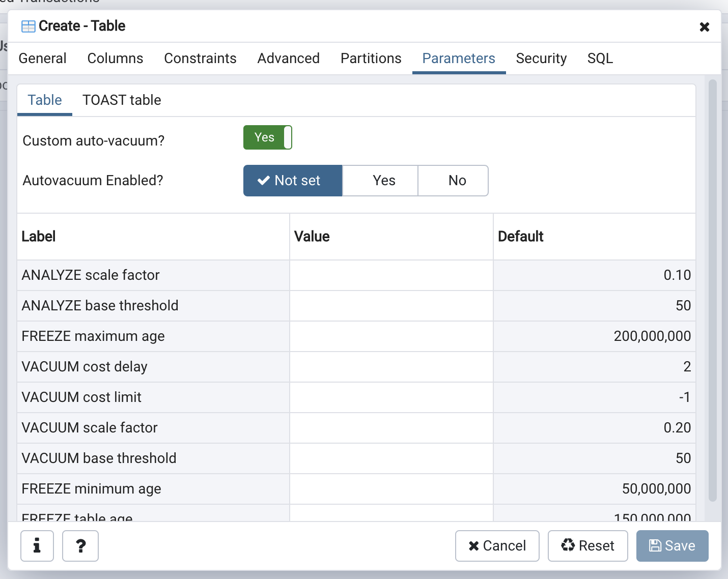Click the dialog vertical scrollbar
This screenshot has width=728, height=579.
point(712,290)
